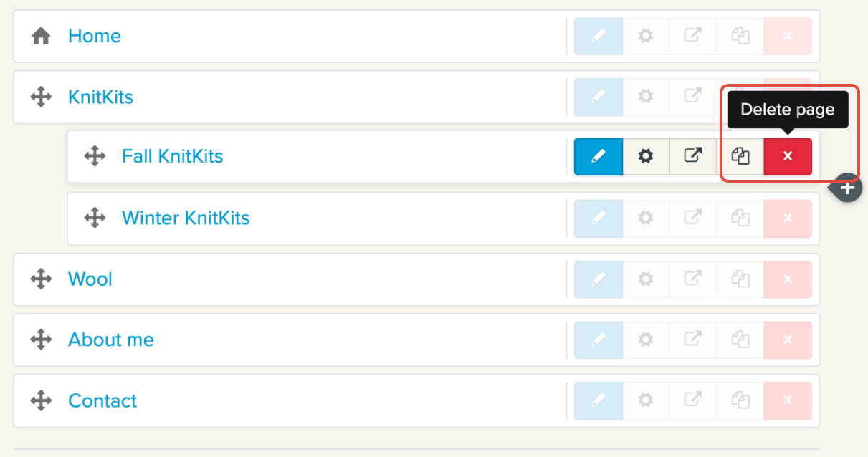The width and height of the screenshot is (868, 457).
Task: Open the KnitKits page link
Action: [100, 97]
